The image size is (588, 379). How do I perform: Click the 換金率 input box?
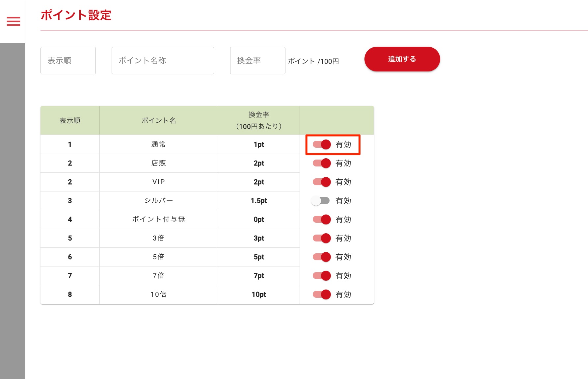tap(257, 61)
